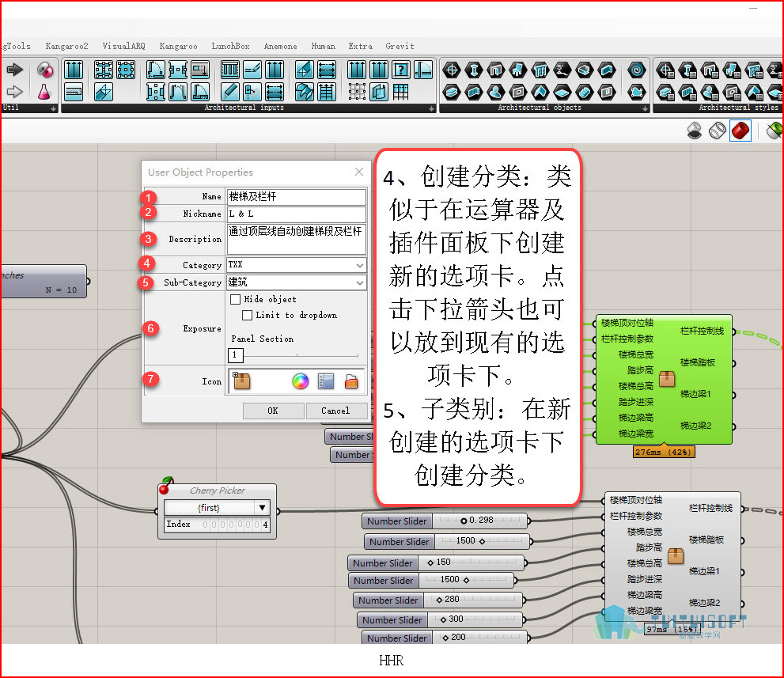Image resolution: width=784 pixels, height=678 pixels.
Task: Click the Number Slider showing 280
Action: [x=438, y=600]
